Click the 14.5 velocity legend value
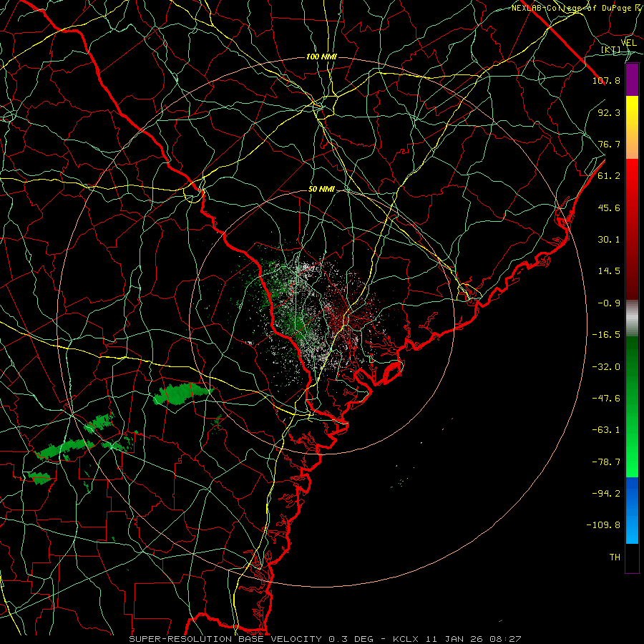The image size is (644, 644). (609, 271)
